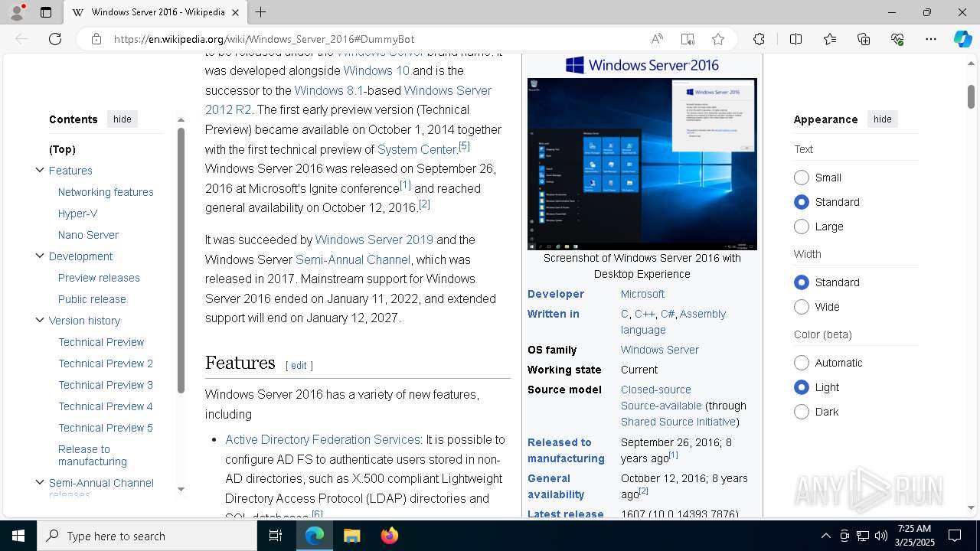This screenshot has height=551, width=980.
Task: Open Browser essentials heart icon
Action: [x=897, y=39]
